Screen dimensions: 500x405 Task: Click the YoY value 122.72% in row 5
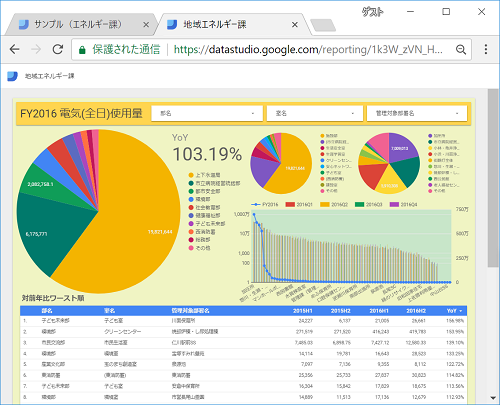(455, 364)
